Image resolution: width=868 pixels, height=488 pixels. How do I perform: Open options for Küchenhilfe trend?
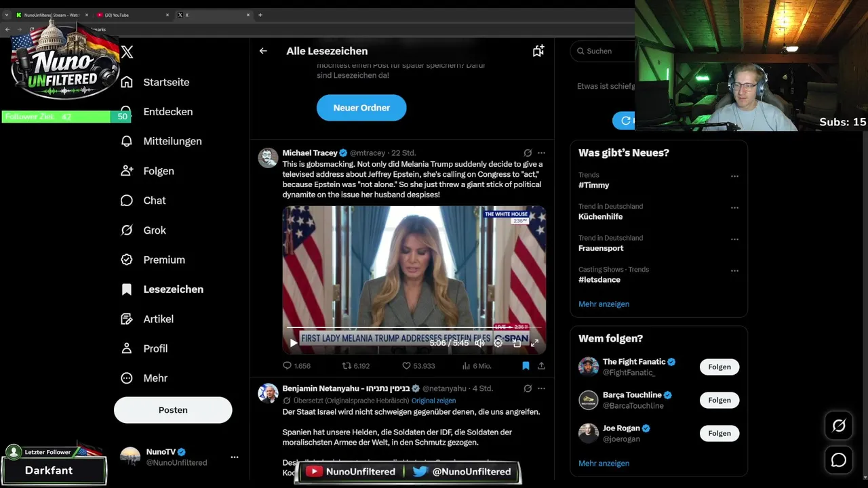click(x=734, y=207)
